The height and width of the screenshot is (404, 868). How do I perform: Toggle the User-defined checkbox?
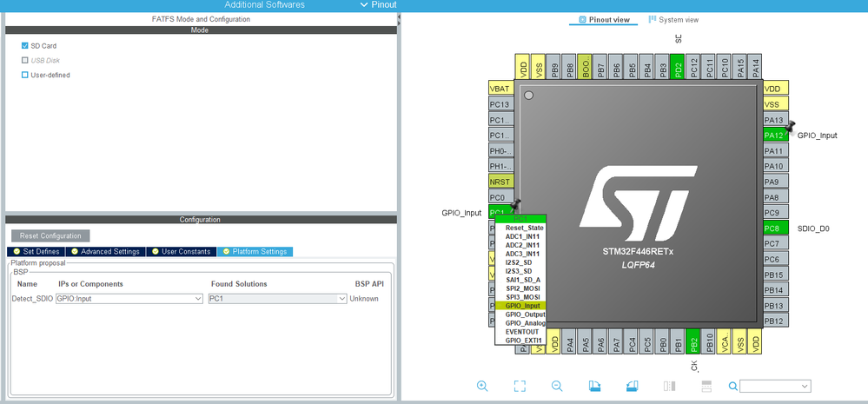pyautogui.click(x=24, y=75)
